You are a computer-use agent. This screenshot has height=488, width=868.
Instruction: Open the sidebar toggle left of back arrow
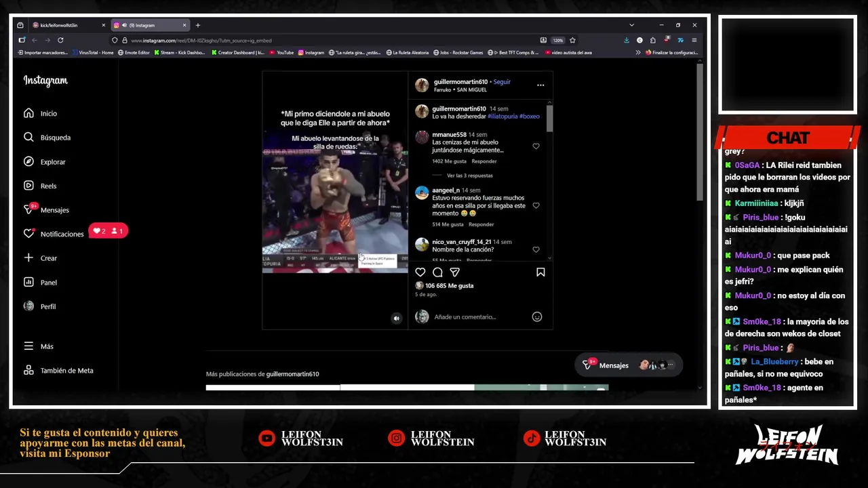pos(22,40)
